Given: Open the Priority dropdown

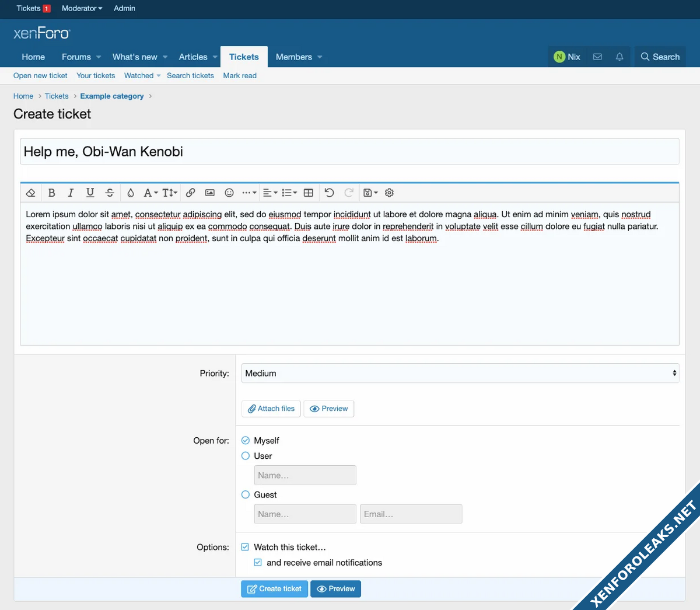Looking at the screenshot, I should (460, 373).
